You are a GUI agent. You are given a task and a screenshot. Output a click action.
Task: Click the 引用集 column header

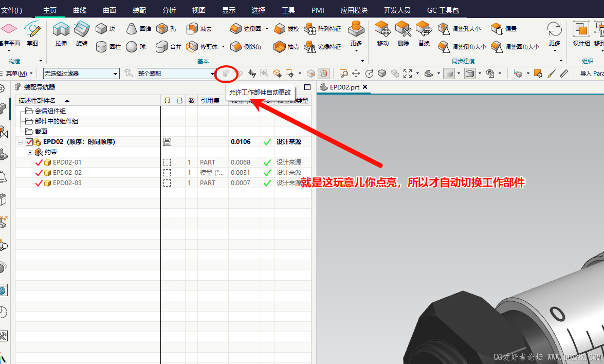(x=213, y=101)
